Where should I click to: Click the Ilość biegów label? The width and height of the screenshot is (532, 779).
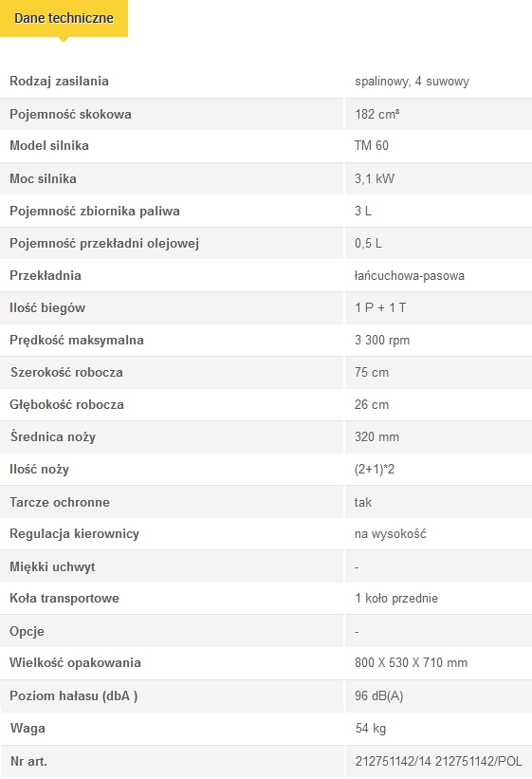[x=47, y=308]
